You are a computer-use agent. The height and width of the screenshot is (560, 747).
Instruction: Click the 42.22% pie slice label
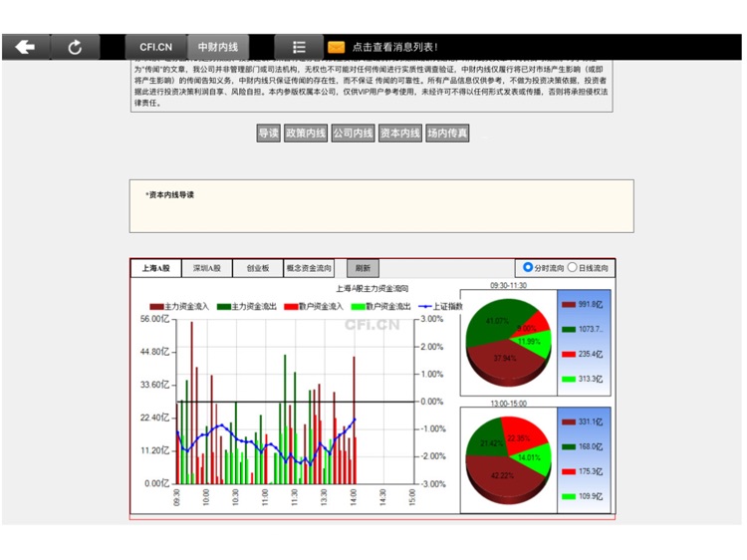tap(502, 475)
